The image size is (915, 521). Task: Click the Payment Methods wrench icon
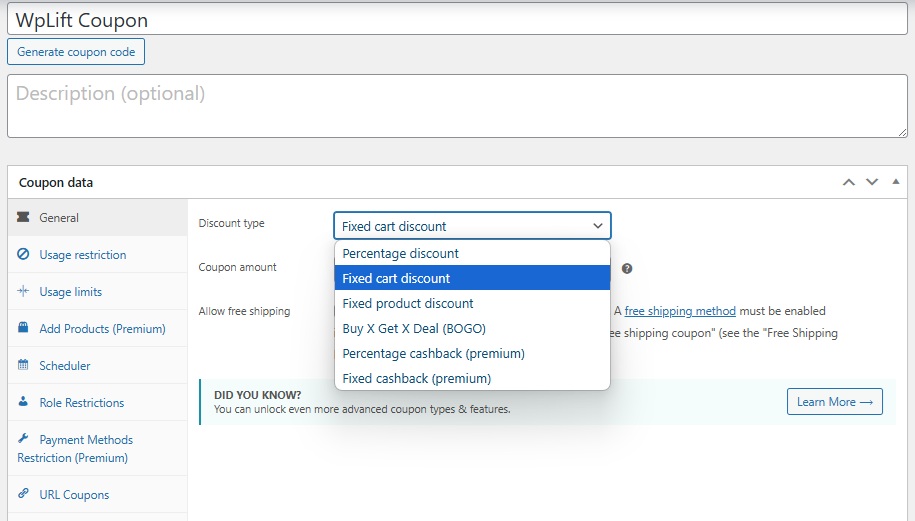click(23, 439)
